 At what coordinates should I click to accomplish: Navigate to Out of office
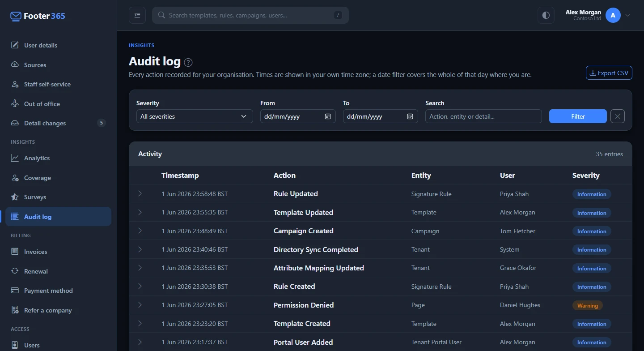tap(59, 104)
